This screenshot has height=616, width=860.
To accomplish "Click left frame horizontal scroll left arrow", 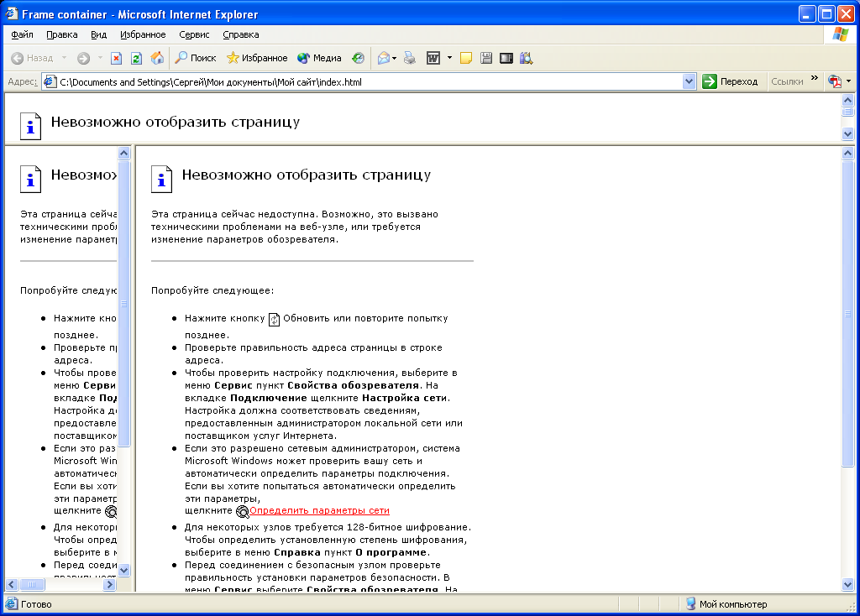I will (12, 585).
